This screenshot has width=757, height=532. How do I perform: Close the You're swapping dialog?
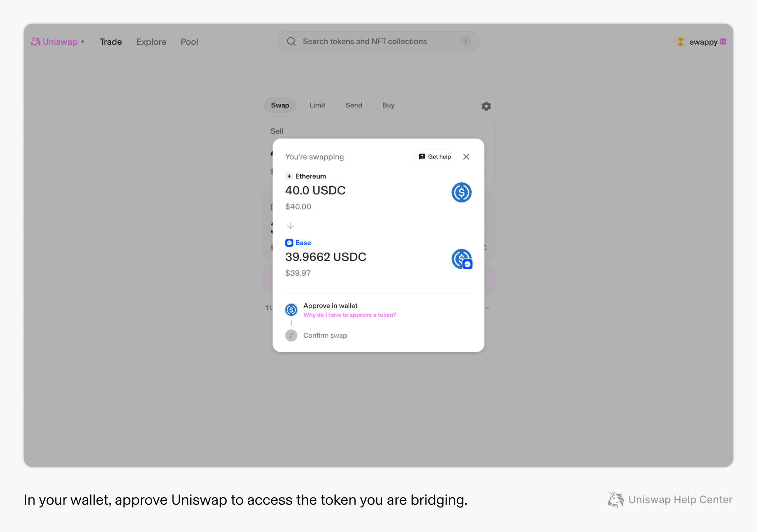(x=466, y=157)
